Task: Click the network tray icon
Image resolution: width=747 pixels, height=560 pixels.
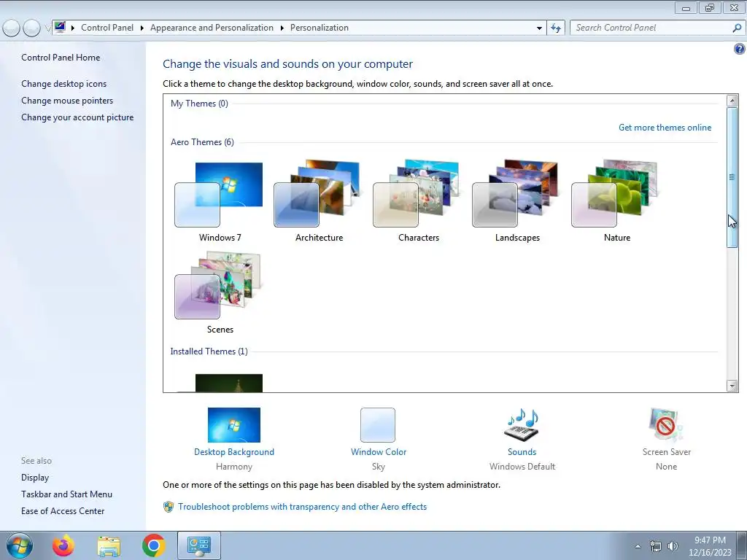Action: click(656, 546)
